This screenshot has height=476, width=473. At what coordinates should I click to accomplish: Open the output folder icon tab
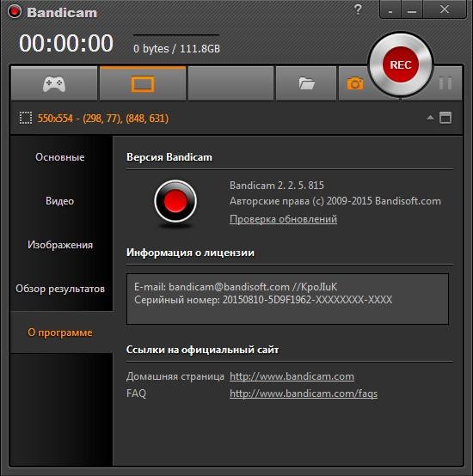pyautogui.click(x=306, y=83)
